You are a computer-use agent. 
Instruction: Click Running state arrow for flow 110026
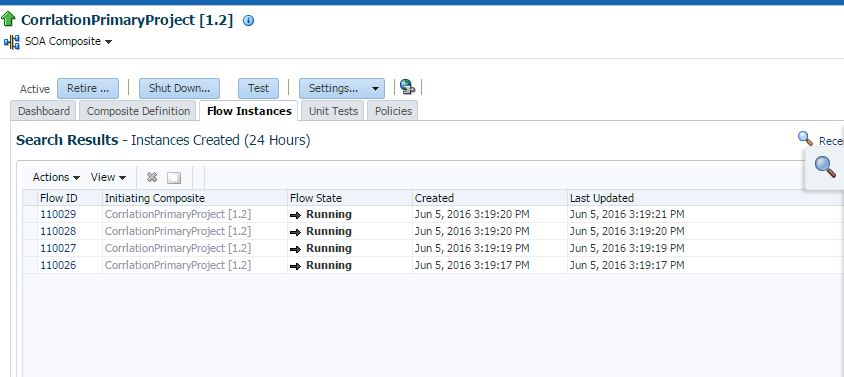click(296, 266)
